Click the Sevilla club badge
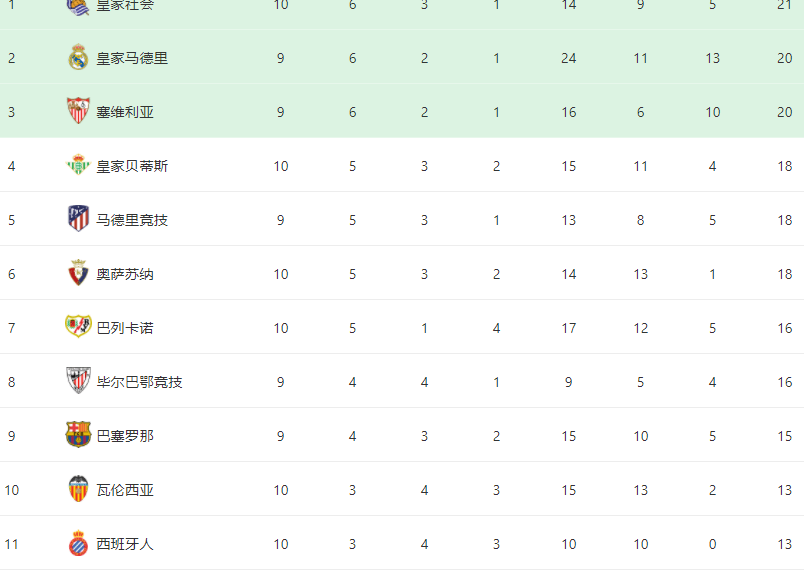This screenshot has height=577, width=804. 78,111
